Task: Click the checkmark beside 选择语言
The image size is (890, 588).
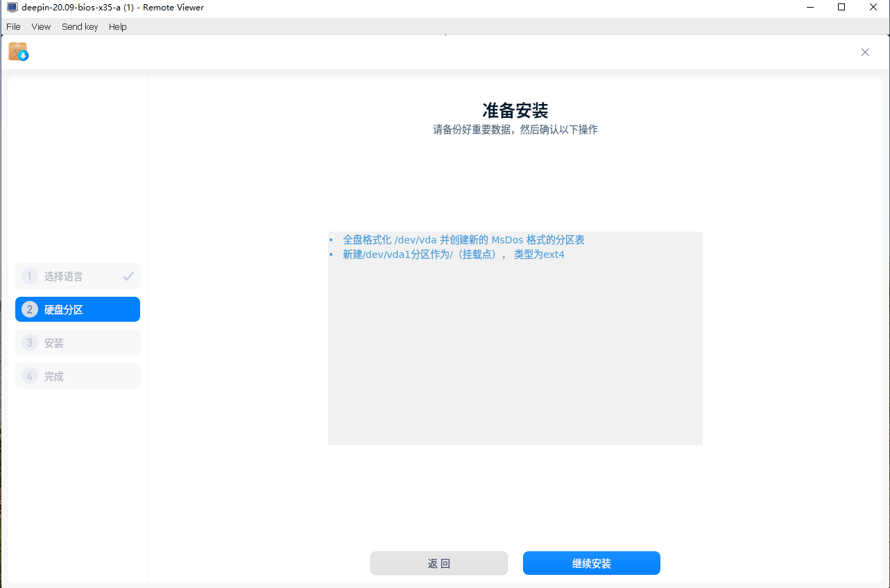Action: [128, 276]
